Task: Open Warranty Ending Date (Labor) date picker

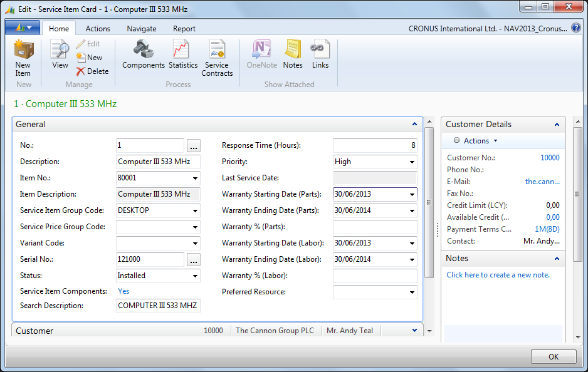Action: click(x=412, y=260)
